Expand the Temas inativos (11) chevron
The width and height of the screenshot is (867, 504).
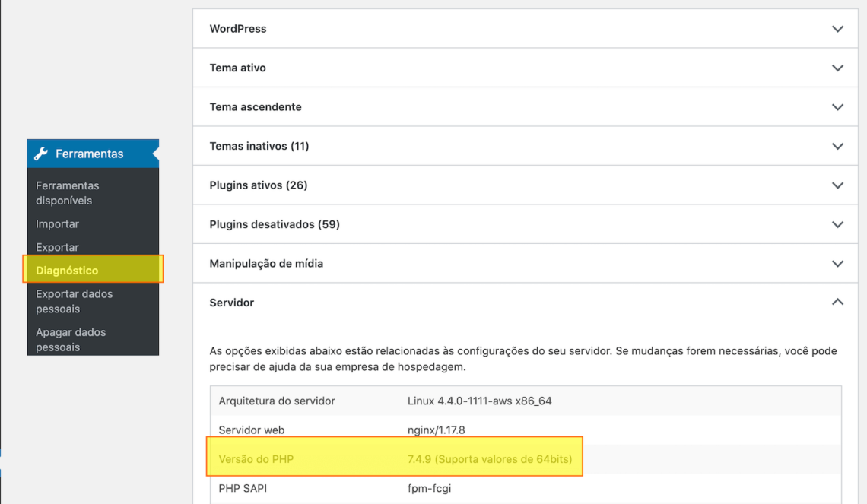pyautogui.click(x=837, y=146)
